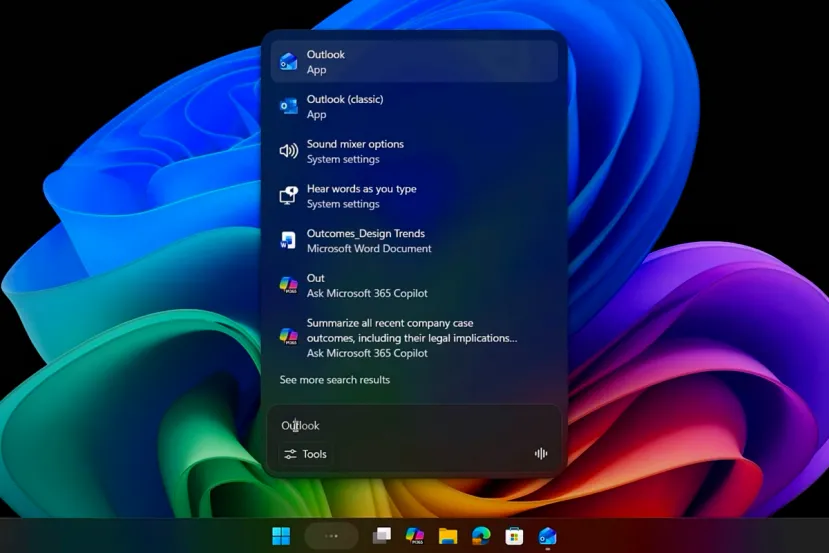The height and width of the screenshot is (553, 829).
Task: Open File Explorer from the taskbar
Action: (x=448, y=536)
